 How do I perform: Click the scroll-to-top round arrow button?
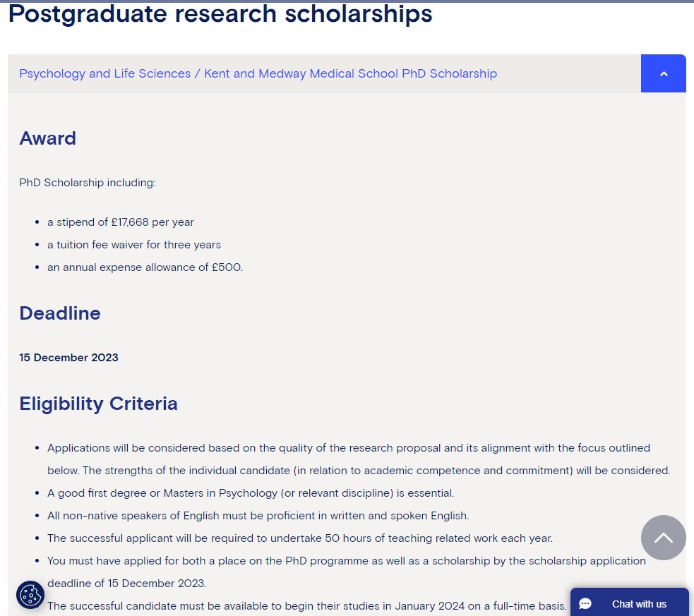(663, 537)
